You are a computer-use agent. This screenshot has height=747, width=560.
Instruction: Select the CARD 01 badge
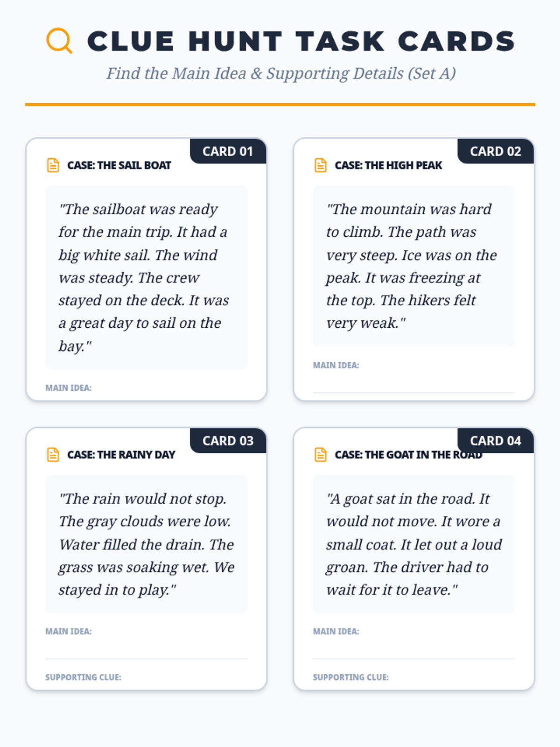(228, 151)
